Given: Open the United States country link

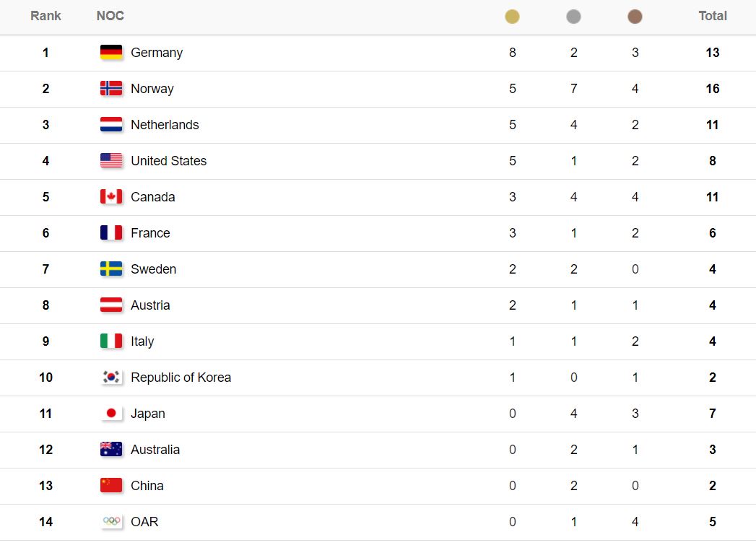Looking at the screenshot, I should [x=169, y=161].
